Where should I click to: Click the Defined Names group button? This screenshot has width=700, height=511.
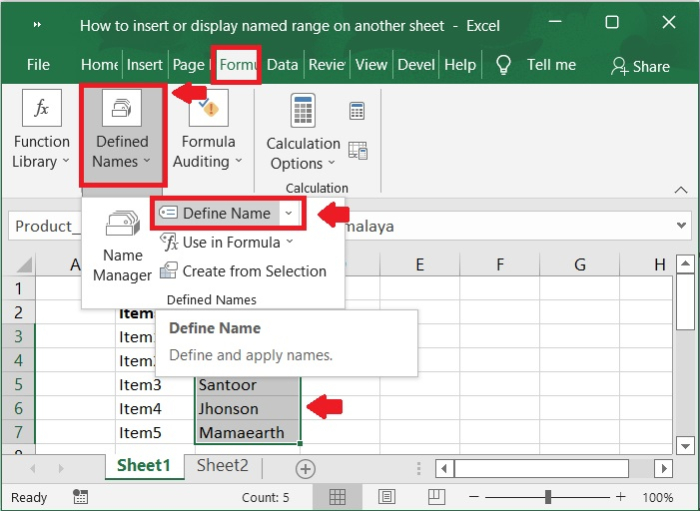pyautogui.click(x=123, y=134)
